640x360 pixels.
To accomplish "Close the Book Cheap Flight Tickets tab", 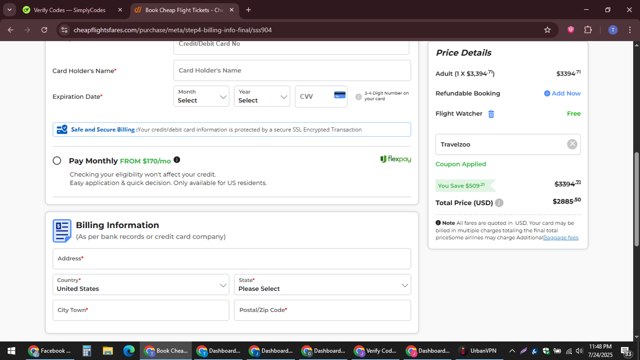I will point(231,10).
